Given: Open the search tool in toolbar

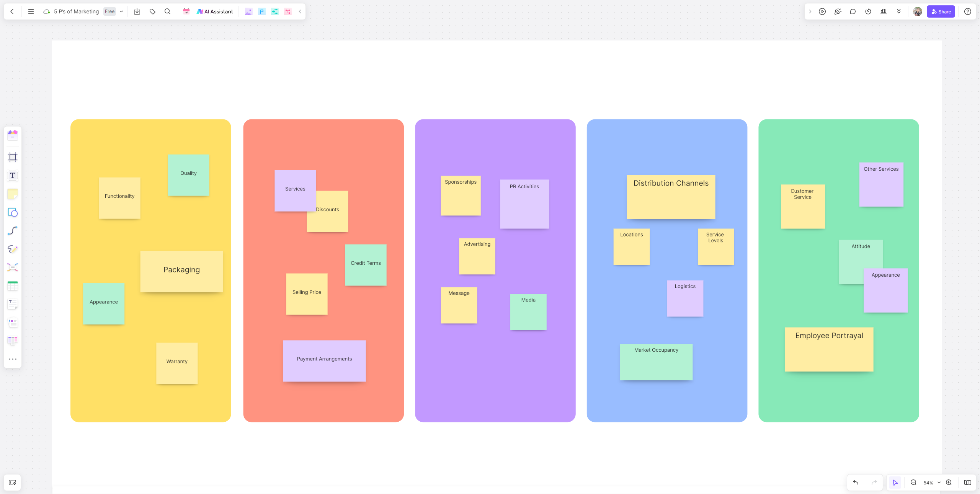Looking at the screenshot, I should pyautogui.click(x=167, y=11).
